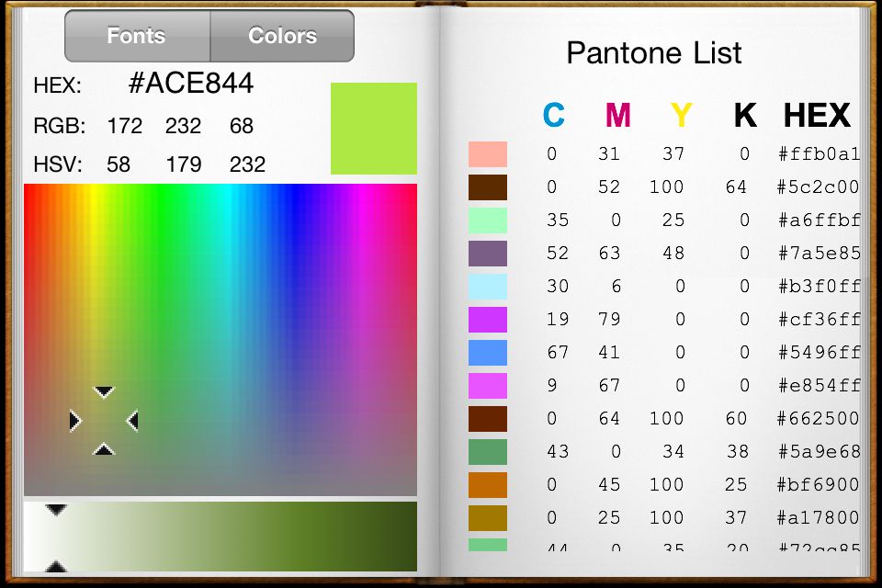The image size is (882, 588).
Task: Click the hex code #a17800
Action: click(x=819, y=518)
